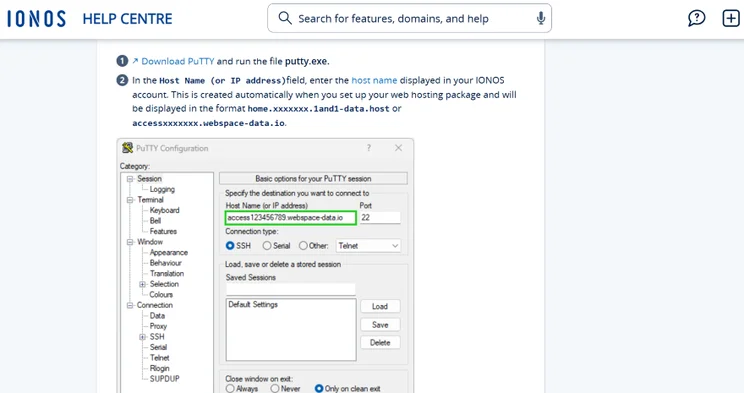Select Features in the category tree
This screenshot has height=393, width=744.
(x=163, y=231)
